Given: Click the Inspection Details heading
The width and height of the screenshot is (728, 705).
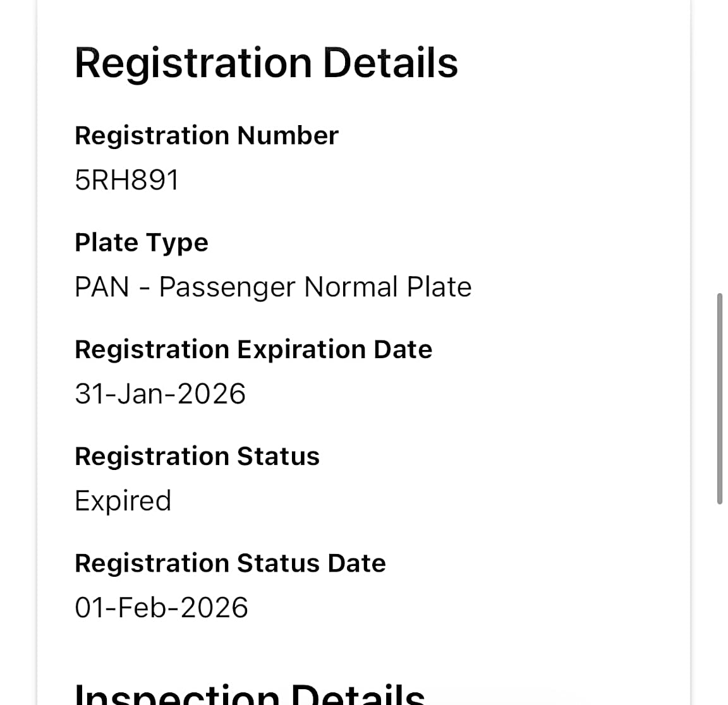Looking at the screenshot, I should 250,694.
